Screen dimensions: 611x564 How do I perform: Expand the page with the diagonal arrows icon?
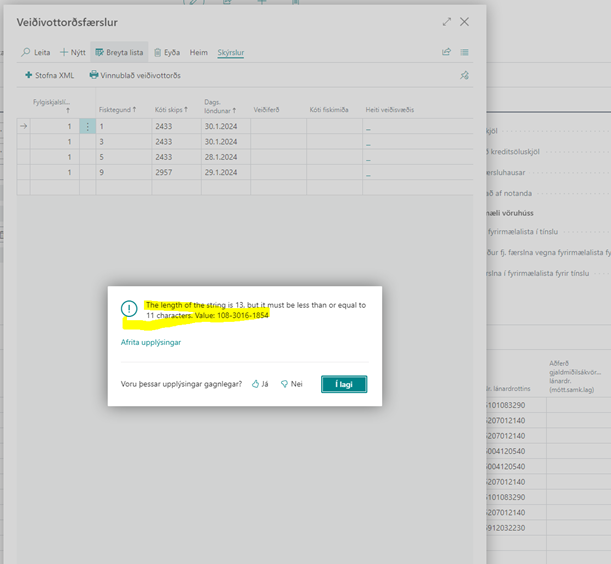point(446,21)
